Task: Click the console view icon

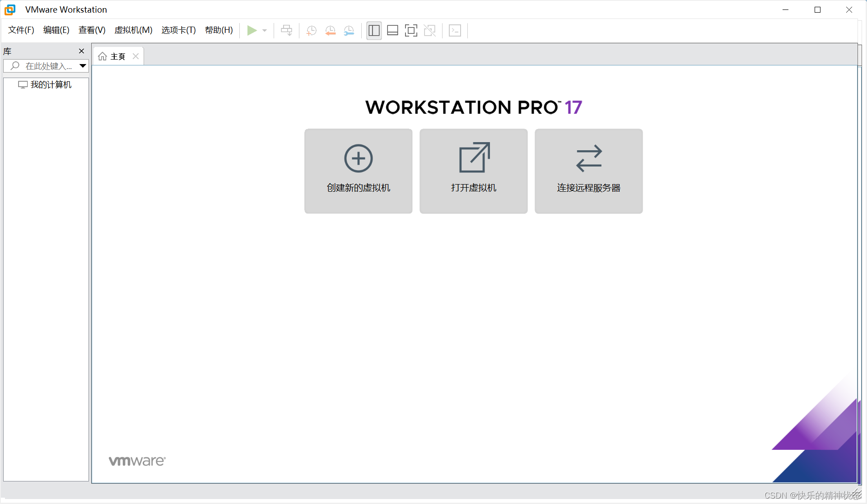Action: pyautogui.click(x=455, y=31)
